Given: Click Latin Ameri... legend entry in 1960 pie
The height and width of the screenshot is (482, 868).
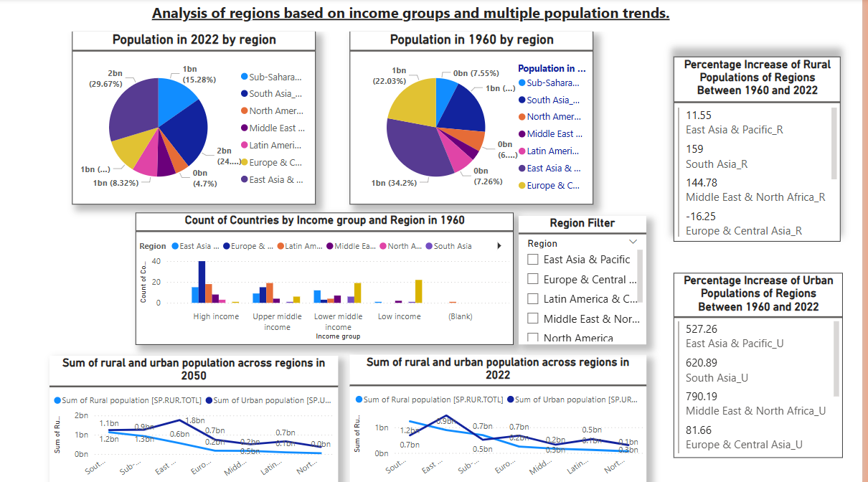Looking at the screenshot, I should tap(549, 151).
